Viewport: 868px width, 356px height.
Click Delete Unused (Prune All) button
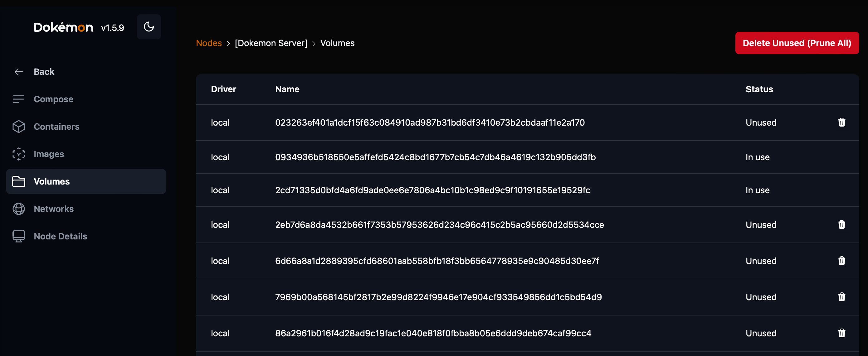(797, 43)
